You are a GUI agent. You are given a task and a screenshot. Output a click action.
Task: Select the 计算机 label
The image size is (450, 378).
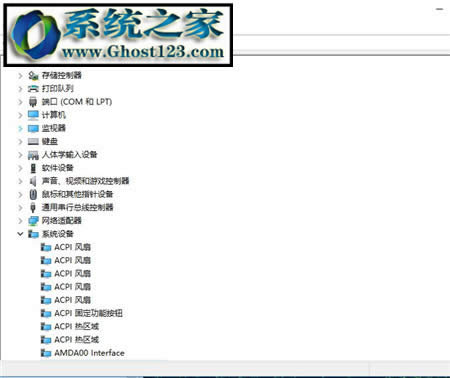pos(54,115)
